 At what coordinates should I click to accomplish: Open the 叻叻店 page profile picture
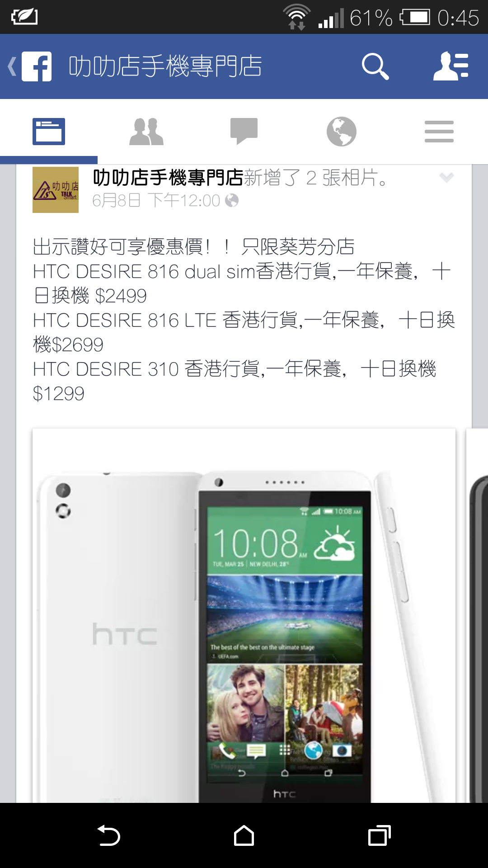(x=56, y=190)
